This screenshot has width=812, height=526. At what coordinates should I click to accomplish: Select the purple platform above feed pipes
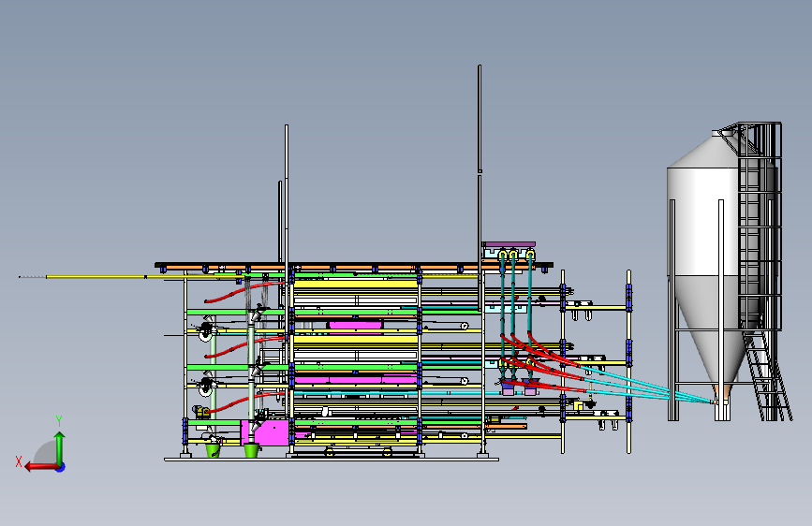click(x=509, y=244)
